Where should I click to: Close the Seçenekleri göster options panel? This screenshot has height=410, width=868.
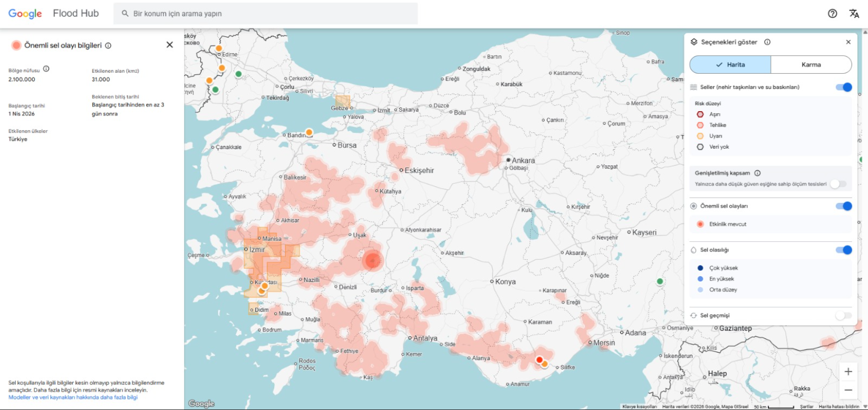tap(848, 42)
